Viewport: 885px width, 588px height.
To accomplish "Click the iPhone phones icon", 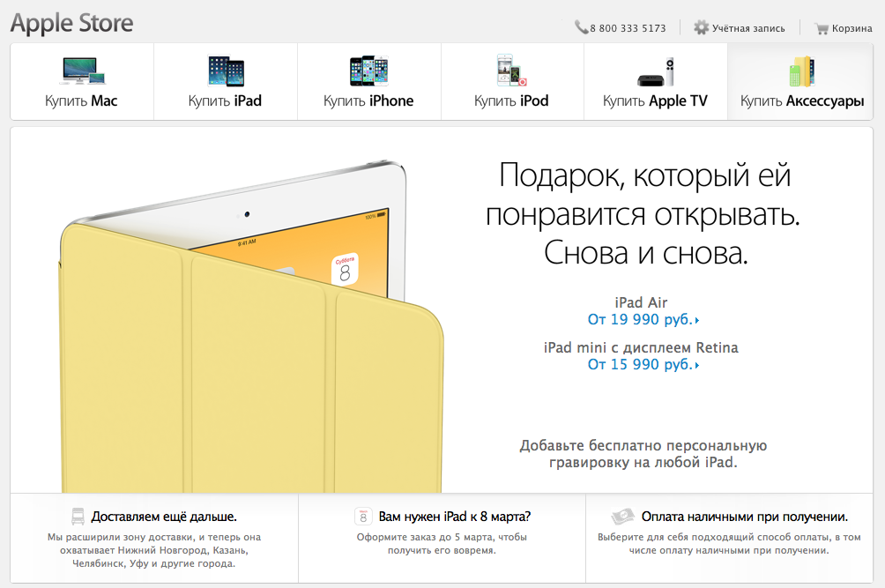I will (369, 71).
